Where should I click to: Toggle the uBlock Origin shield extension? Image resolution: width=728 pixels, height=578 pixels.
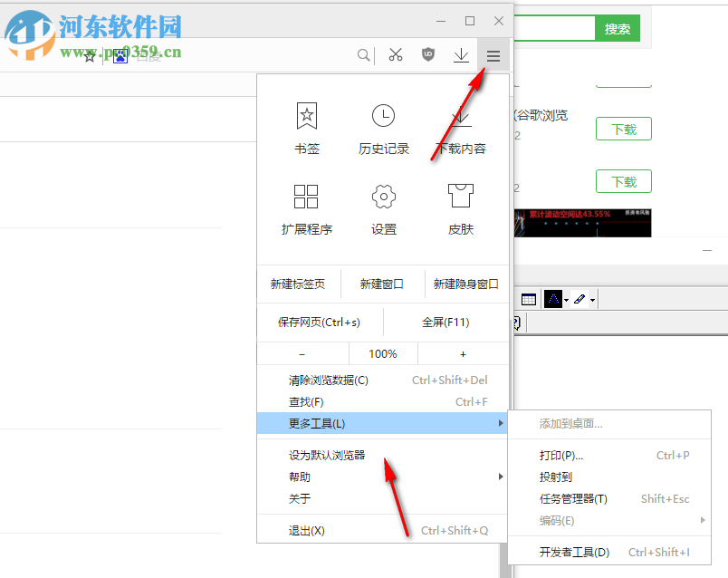click(428, 54)
